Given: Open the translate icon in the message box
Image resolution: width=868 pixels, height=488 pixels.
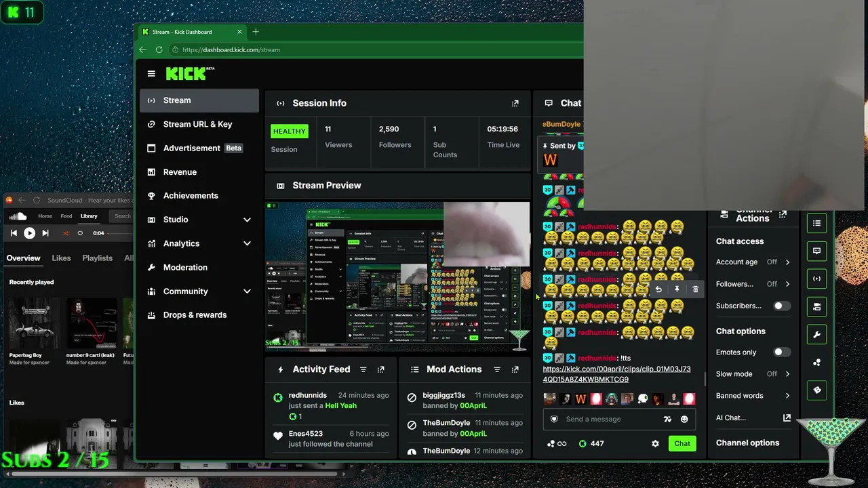Looking at the screenshot, I should (x=667, y=420).
